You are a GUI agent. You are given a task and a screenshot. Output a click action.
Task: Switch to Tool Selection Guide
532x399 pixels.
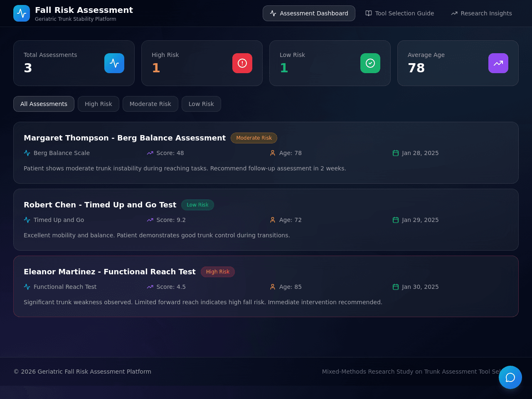[x=400, y=13]
